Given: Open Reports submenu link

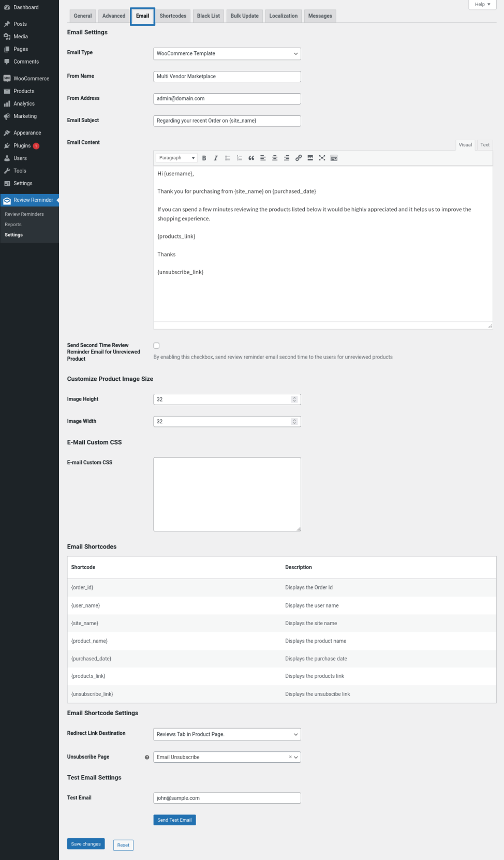Looking at the screenshot, I should 13,225.
